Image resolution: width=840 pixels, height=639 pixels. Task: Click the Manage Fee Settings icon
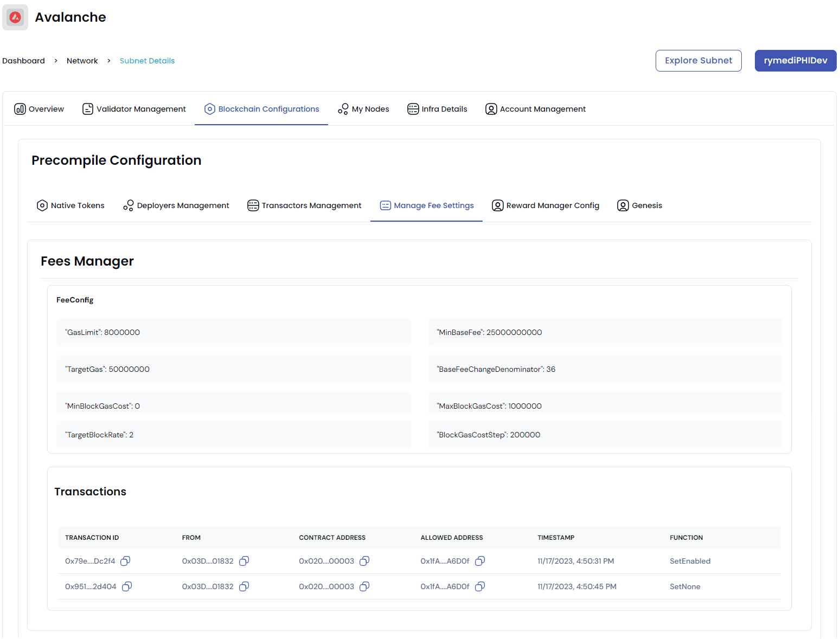[386, 205]
